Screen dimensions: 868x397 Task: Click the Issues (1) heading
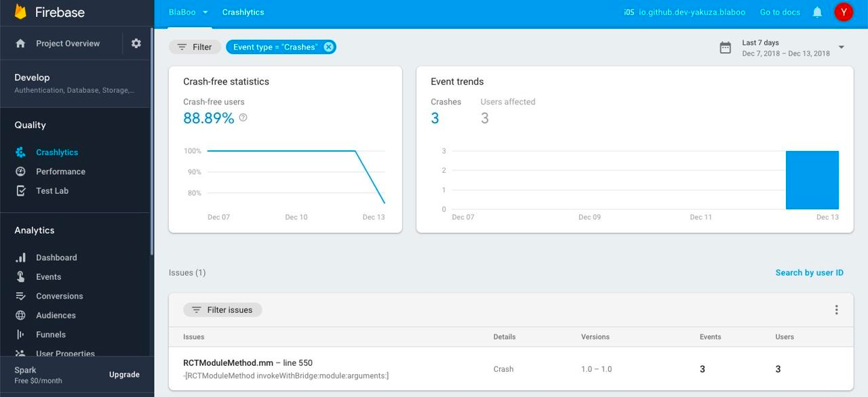[x=187, y=272]
